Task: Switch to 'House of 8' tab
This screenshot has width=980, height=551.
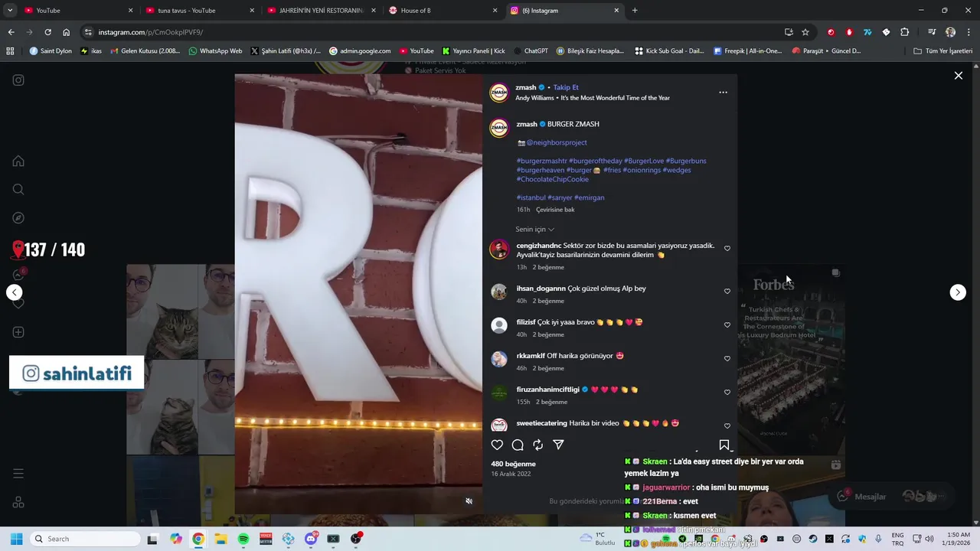Action: pyautogui.click(x=443, y=11)
